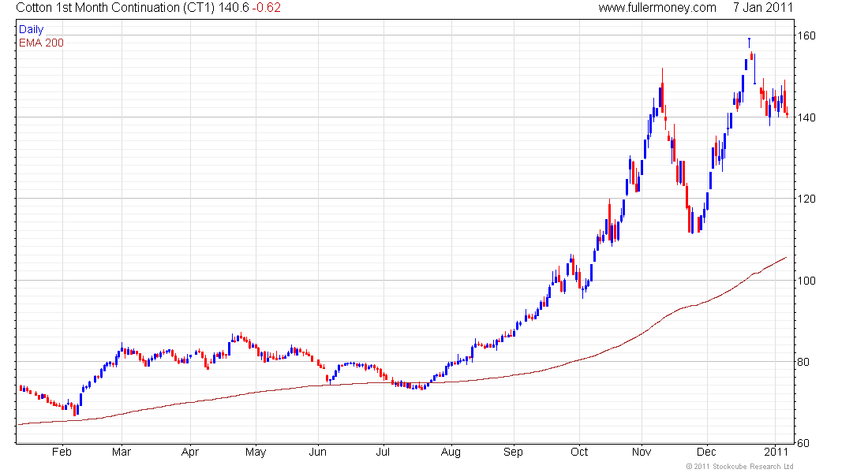
Task: Click the 140 price axis label
Action: pos(806,117)
